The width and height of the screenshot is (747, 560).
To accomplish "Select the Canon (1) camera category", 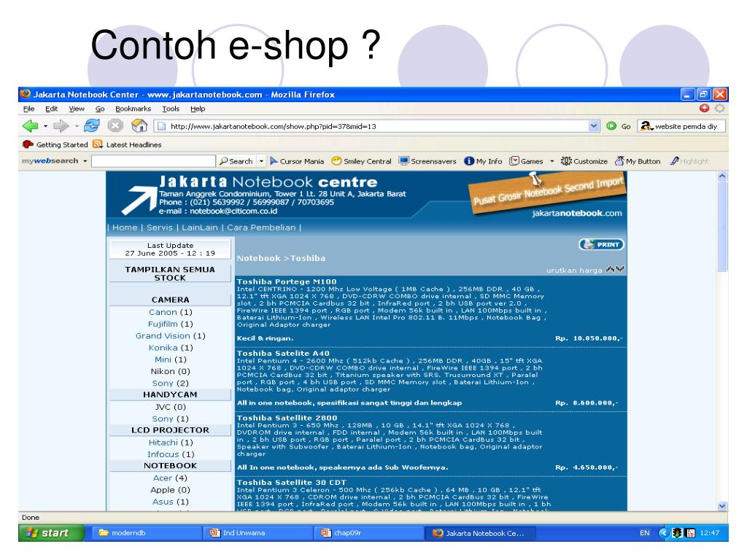I will tap(171, 312).
